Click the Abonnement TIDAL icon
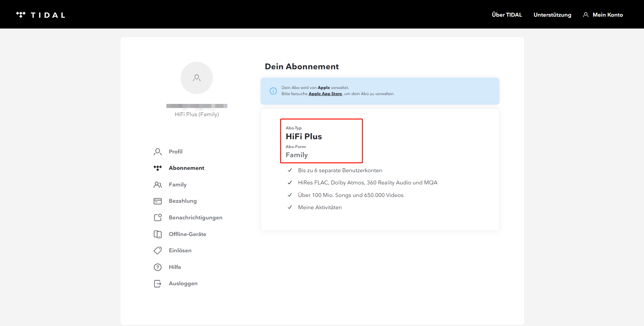The width and height of the screenshot is (644, 326). click(x=158, y=168)
